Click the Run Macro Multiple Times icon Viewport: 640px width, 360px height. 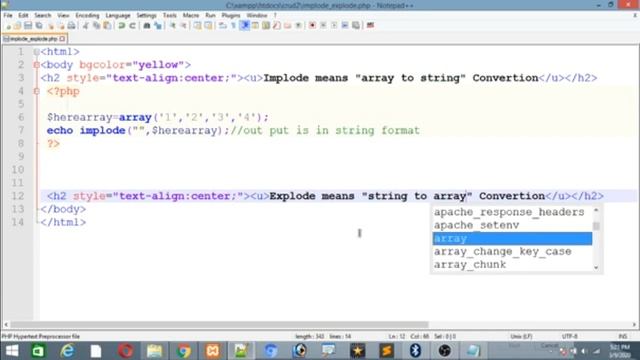[345, 26]
